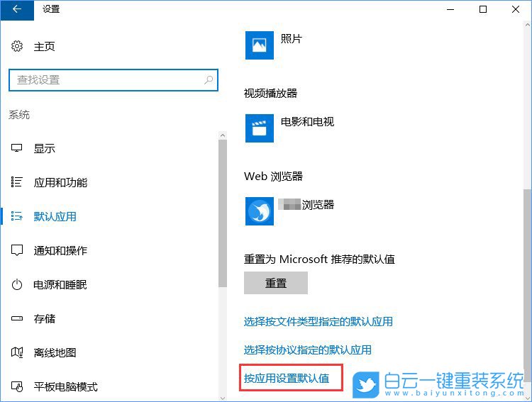Click the 重置 button
The image size is (532, 402).
(276, 283)
